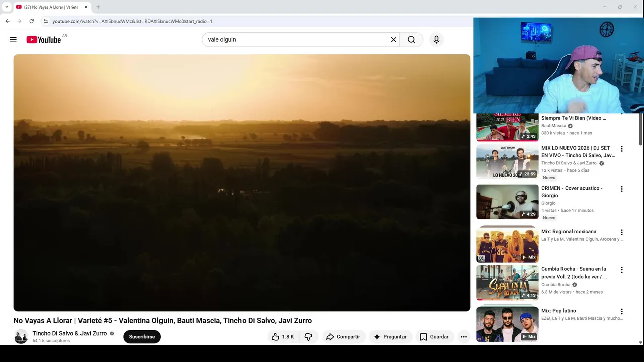The width and height of the screenshot is (644, 362).
Task: Dislike the video with thumbs down
Action: [x=308, y=337]
